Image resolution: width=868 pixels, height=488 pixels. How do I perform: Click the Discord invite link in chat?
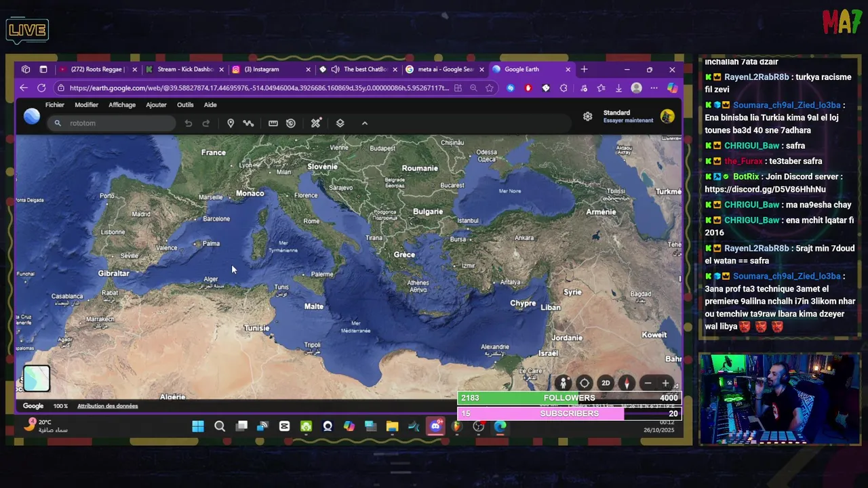tap(765, 189)
